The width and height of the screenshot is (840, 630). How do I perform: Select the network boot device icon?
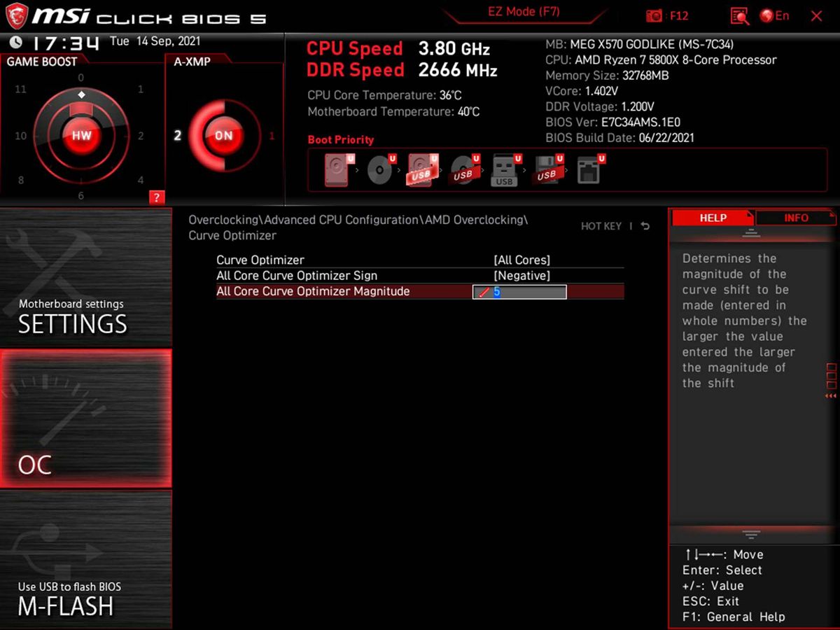[x=590, y=170]
